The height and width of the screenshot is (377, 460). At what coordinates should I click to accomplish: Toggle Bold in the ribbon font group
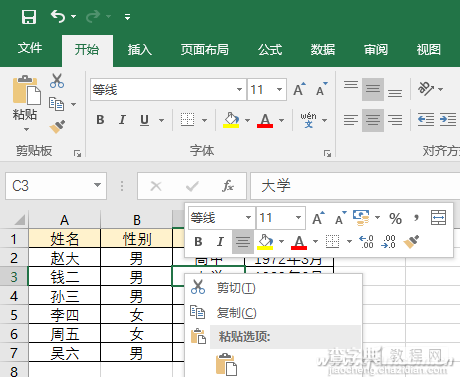[x=100, y=120]
